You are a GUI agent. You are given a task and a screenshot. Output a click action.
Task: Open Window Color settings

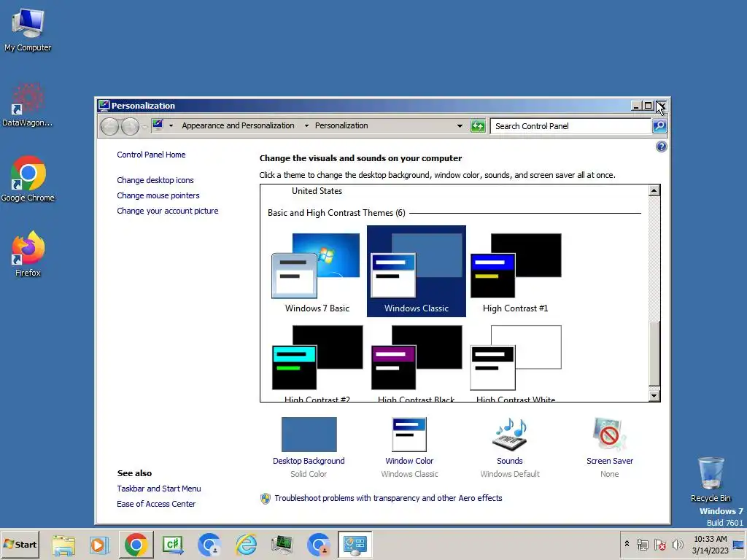click(x=409, y=447)
